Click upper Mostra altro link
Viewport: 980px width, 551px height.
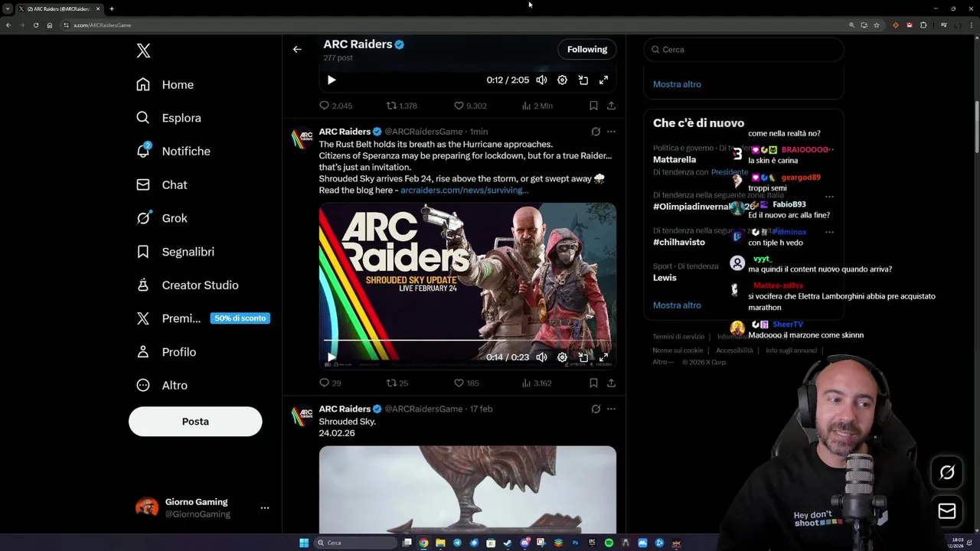tap(677, 84)
